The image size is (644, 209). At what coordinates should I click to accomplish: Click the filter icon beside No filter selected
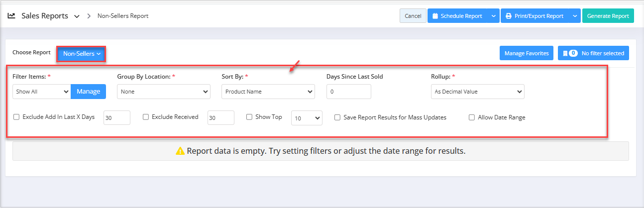pyautogui.click(x=565, y=53)
